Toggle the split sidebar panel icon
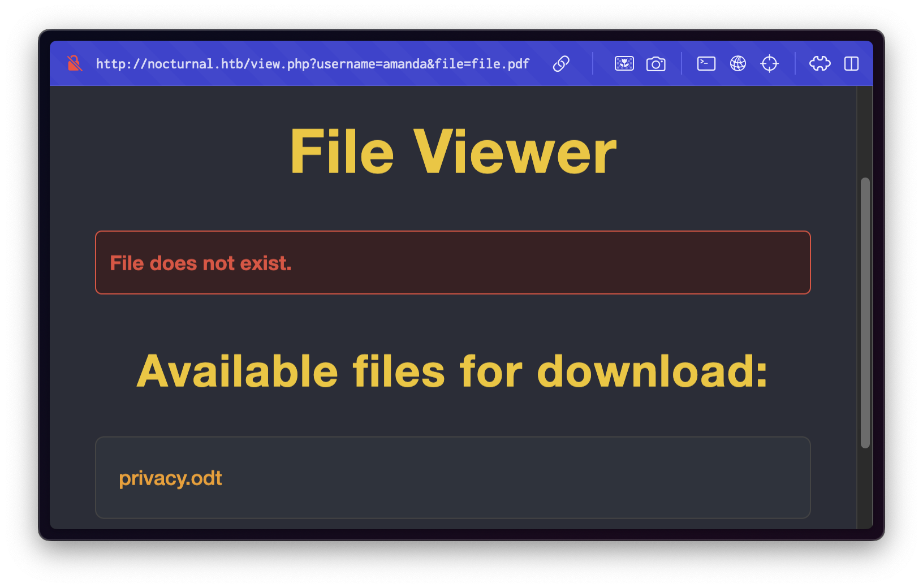 point(852,63)
